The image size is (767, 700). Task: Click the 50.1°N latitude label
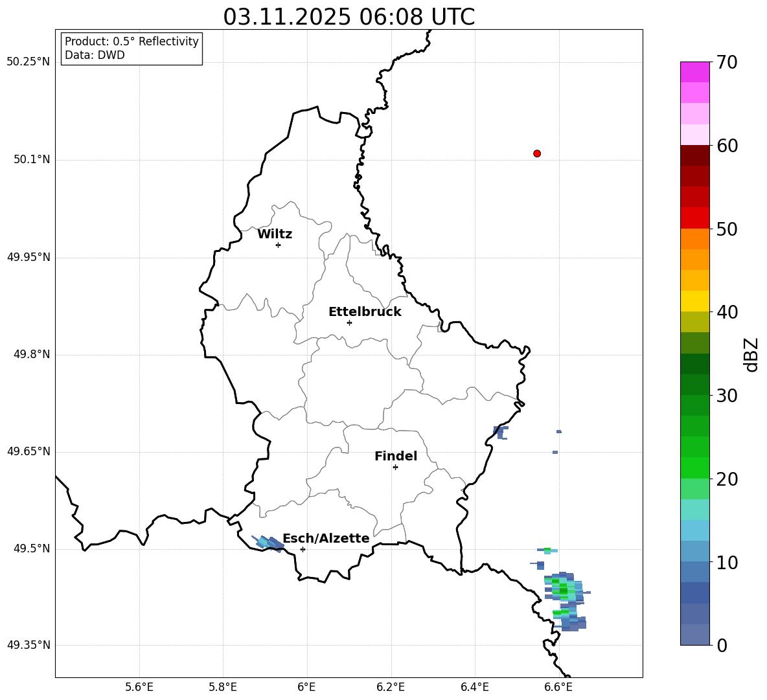tap(32, 160)
